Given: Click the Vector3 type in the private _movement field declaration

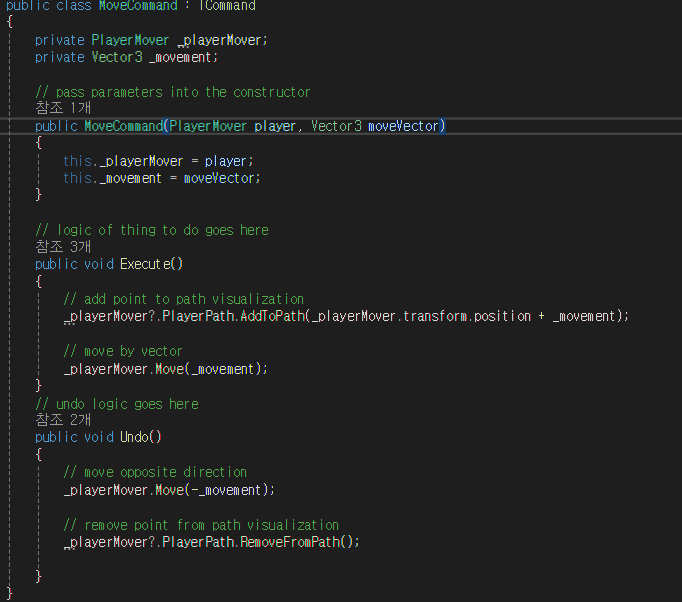Looking at the screenshot, I should click(x=117, y=57).
